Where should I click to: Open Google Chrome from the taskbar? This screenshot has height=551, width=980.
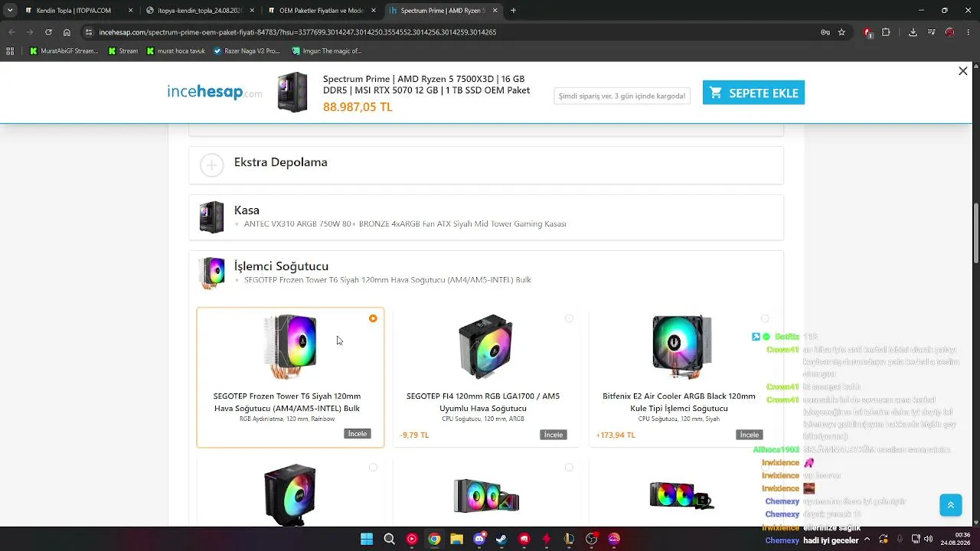click(x=434, y=539)
